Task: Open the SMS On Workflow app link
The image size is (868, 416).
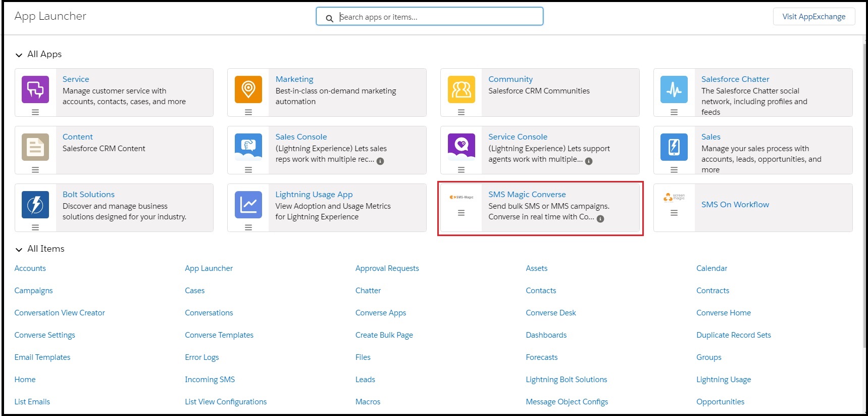Action: pyautogui.click(x=735, y=205)
